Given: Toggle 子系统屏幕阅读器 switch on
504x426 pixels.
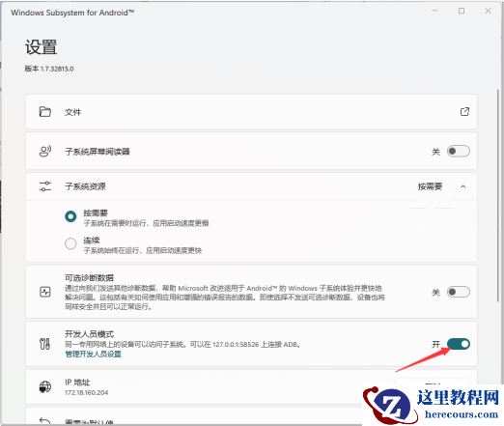Looking at the screenshot, I should click(x=459, y=151).
